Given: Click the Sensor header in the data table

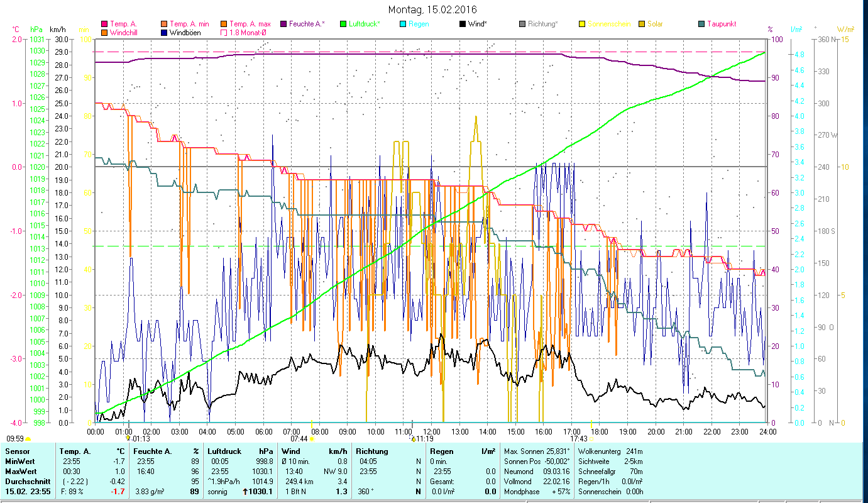Looking at the screenshot, I should [18, 451].
